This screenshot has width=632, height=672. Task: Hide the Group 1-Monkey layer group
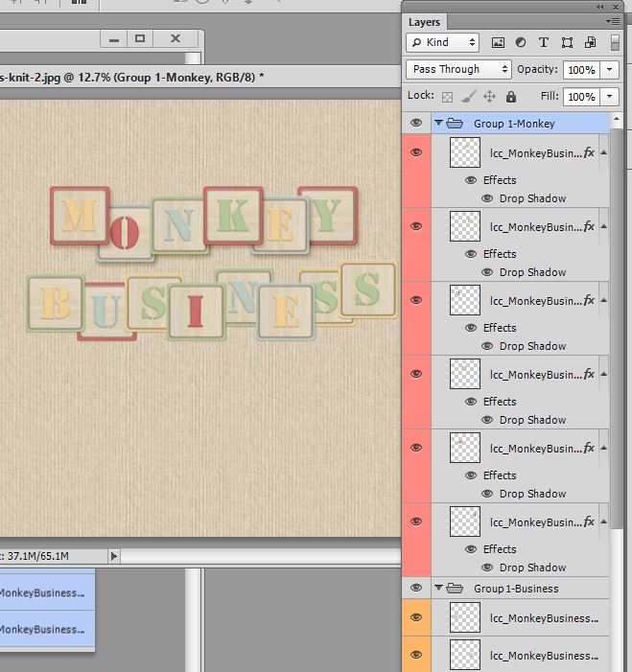pos(416,123)
